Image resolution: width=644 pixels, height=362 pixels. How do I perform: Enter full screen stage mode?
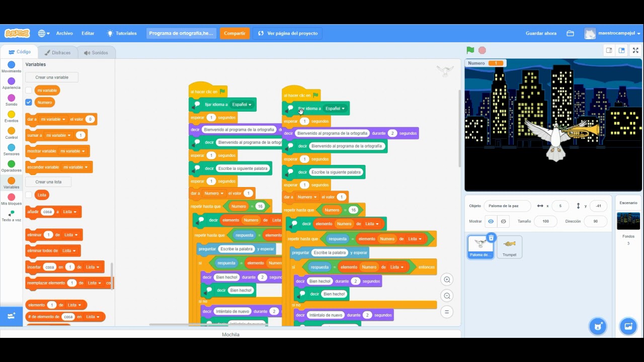tap(635, 50)
